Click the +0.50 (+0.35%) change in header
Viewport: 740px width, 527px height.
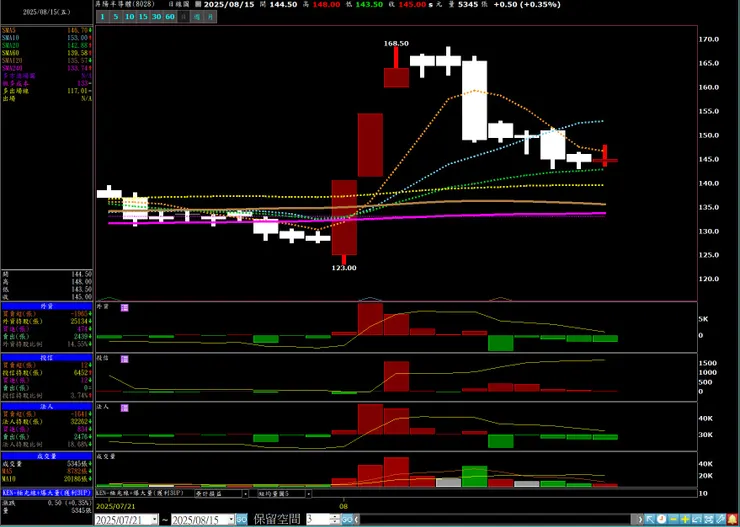tap(527, 5)
